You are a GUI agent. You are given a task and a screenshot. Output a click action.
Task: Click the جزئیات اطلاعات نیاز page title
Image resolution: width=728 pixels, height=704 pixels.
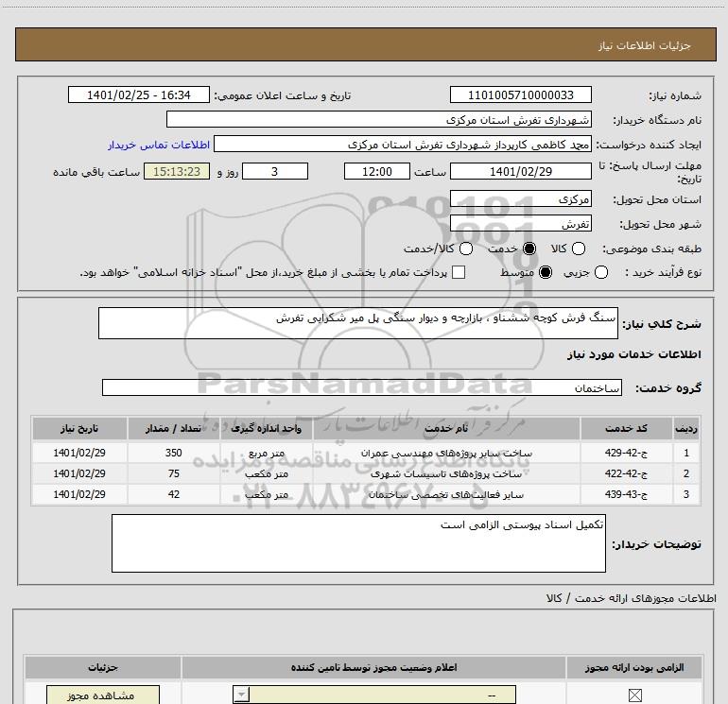pos(644,45)
